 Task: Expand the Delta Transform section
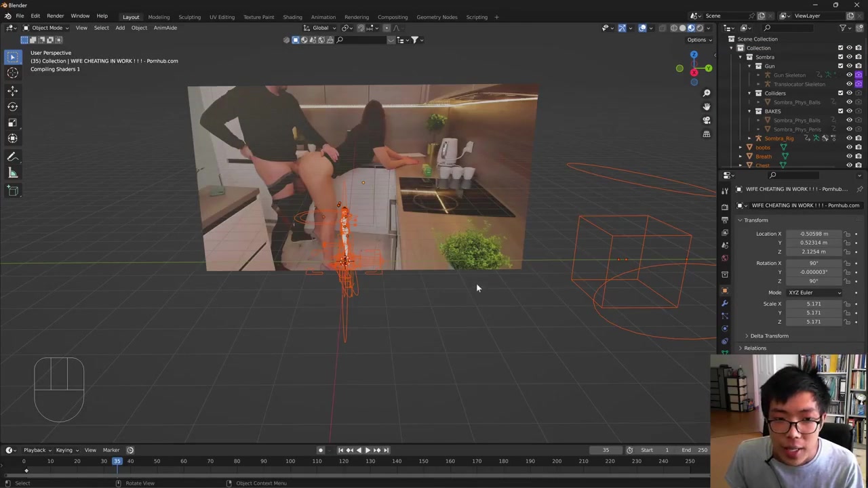[x=768, y=335]
